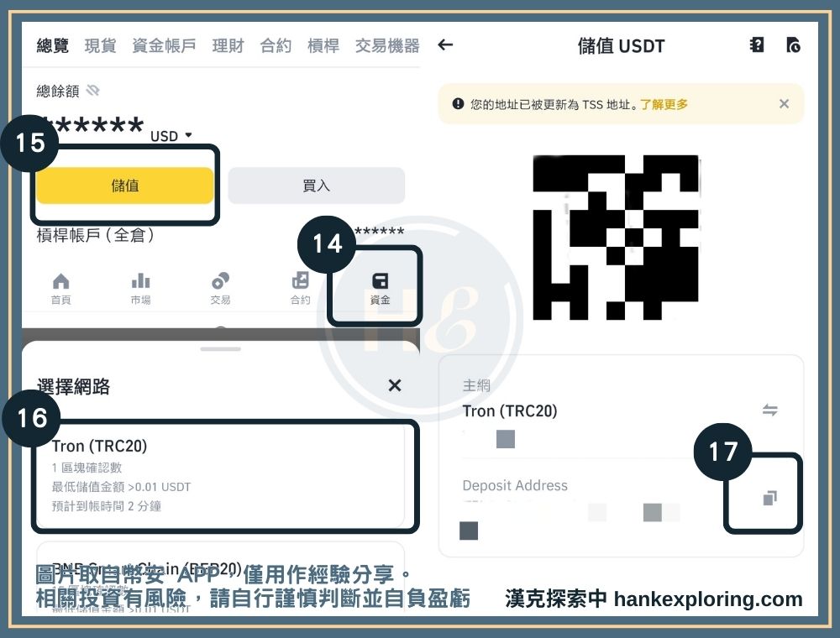Open the 合約 tab in top bar

[276, 46]
